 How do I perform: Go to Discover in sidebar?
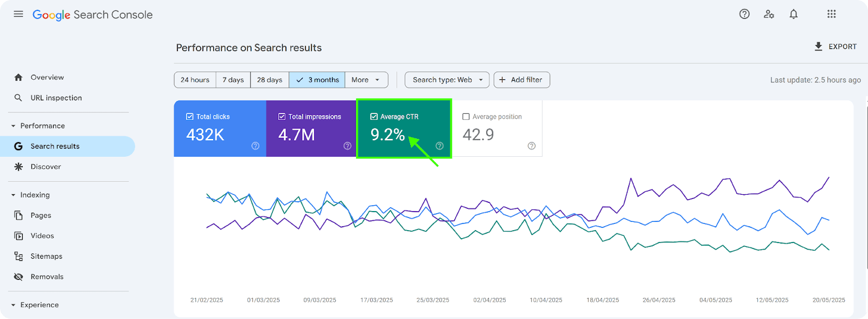click(46, 167)
